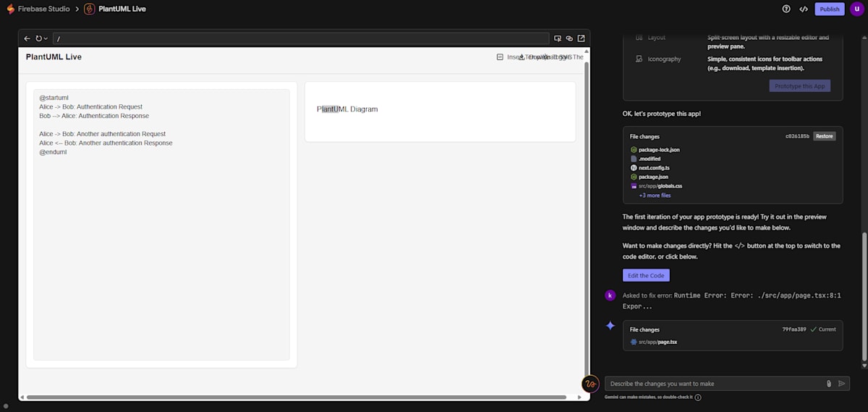Click the commit hash c026185b
The width and height of the screenshot is (868, 412).
pyautogui.click(x=798, y=136)
